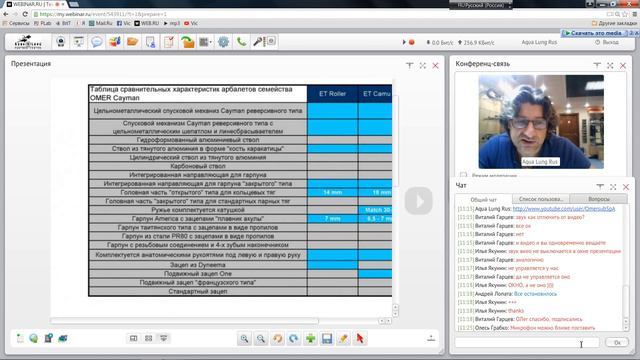Click the Скачать это media download button
Image resolution: width=640 pixels, height=360 pixels.
pyautogui.click(x=593, y=33)
